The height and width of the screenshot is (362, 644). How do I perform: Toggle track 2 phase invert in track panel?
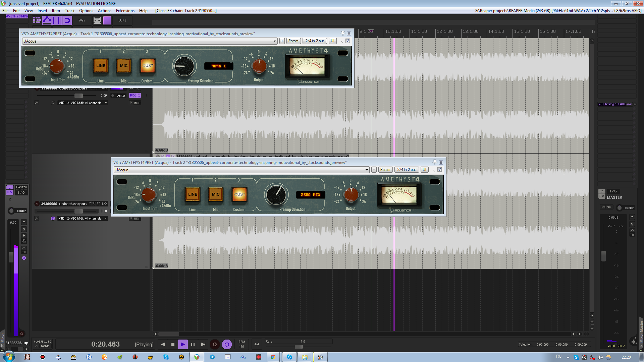[x=53, y=219]
